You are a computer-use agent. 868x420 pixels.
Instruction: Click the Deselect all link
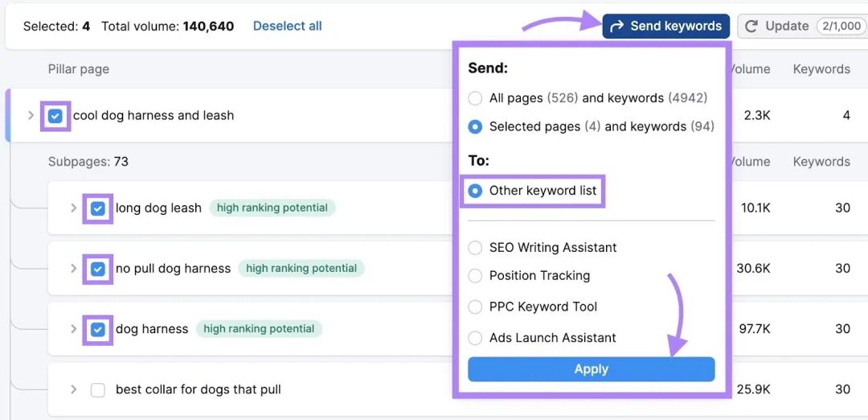(287, 26)
